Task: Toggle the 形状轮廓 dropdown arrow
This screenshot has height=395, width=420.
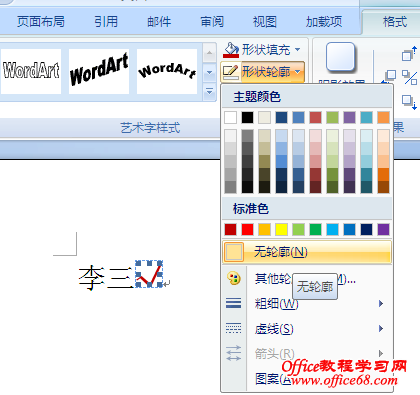Action: (x=298, y=72)
